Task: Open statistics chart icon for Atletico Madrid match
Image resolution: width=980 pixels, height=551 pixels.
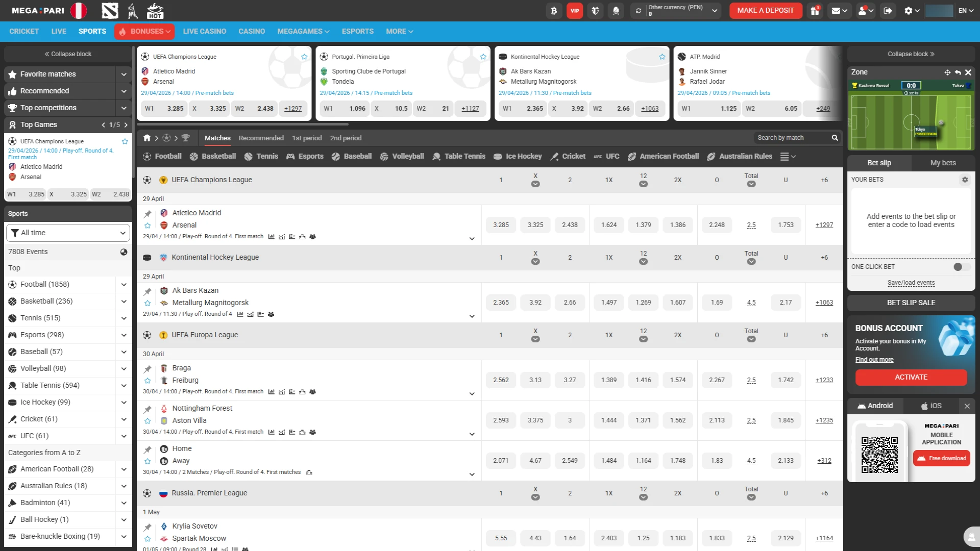Action: tap(272, 237)
